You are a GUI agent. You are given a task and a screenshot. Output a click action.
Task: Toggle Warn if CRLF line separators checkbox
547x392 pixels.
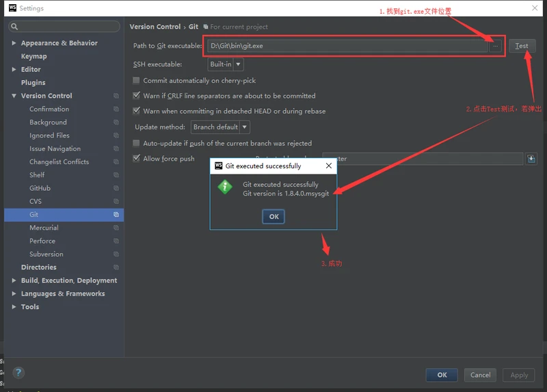coord(136,95)
